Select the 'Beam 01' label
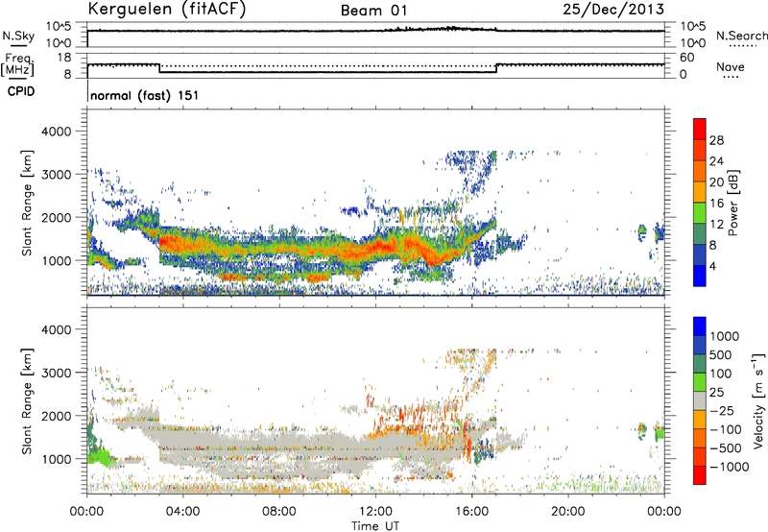The height and width of the screenshot is (532, 768). [x=374, y=11]
